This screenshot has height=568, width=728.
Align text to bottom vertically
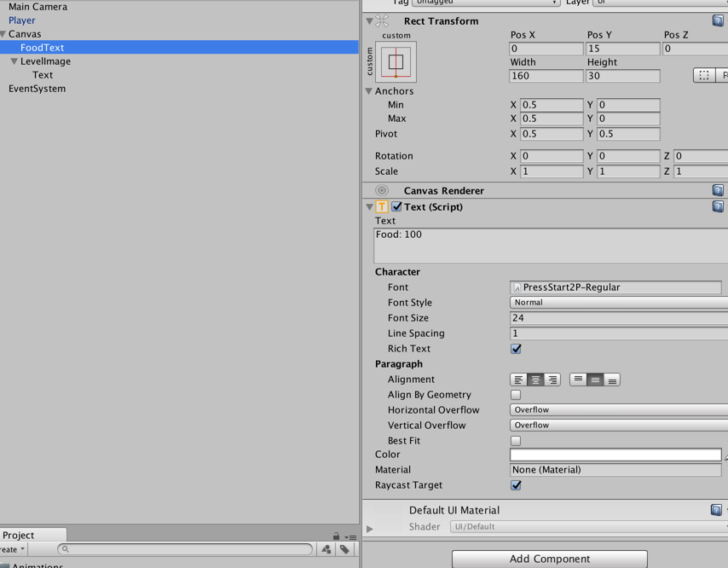pyautogui.click(x=612, y=380)
